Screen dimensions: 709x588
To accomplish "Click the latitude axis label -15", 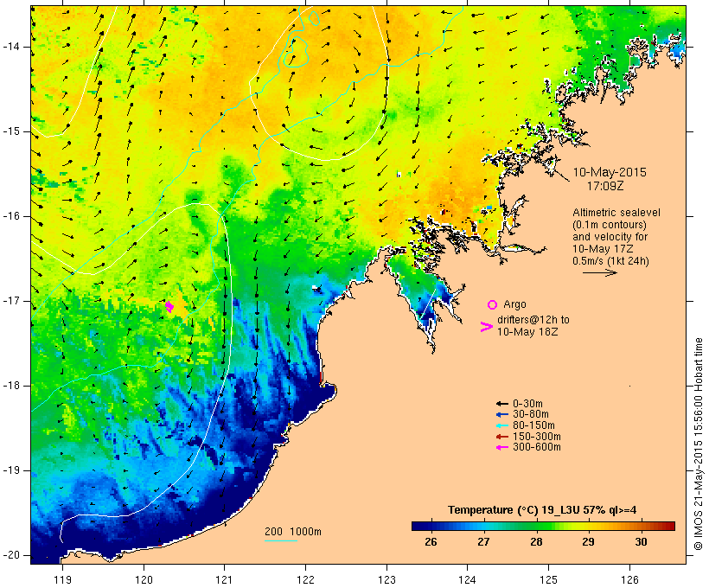I will pyautogui.click(x=11, y=131).
